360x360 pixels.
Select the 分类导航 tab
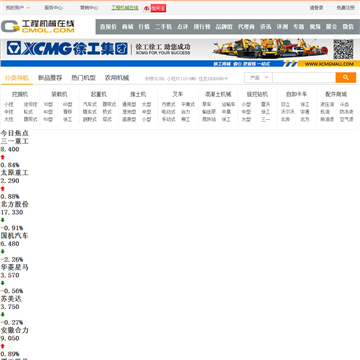17,78
